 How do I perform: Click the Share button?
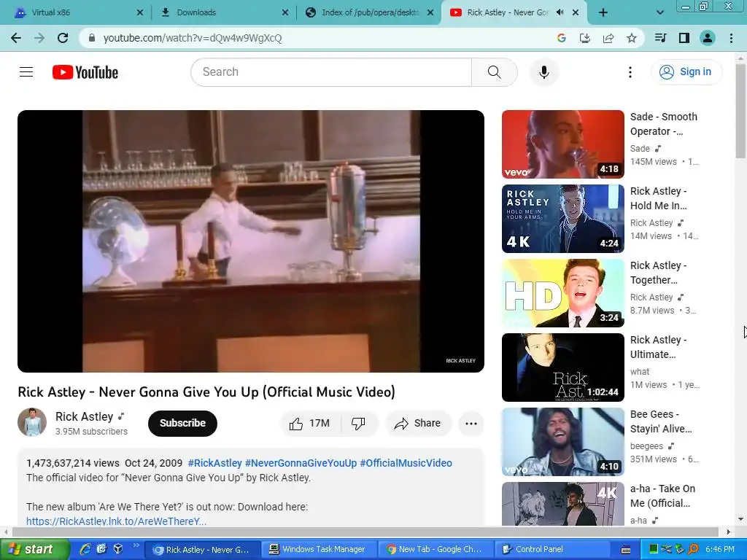point(418,423)
